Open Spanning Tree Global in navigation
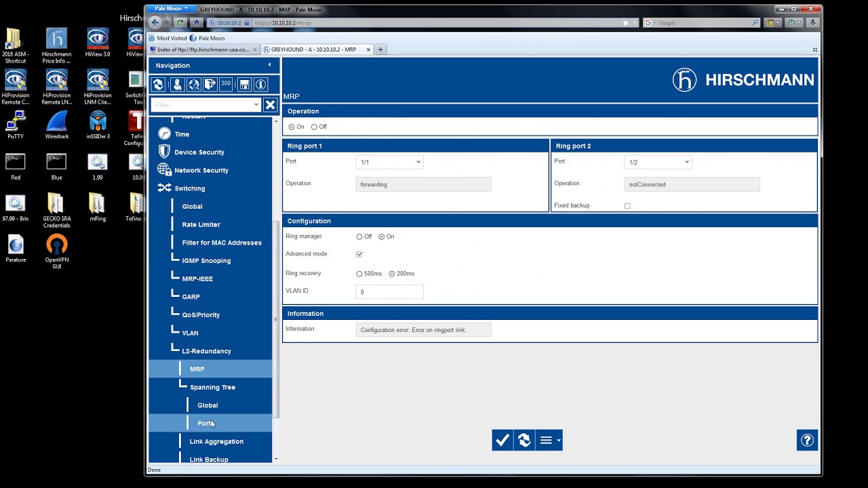 click(x=208, y=405)
